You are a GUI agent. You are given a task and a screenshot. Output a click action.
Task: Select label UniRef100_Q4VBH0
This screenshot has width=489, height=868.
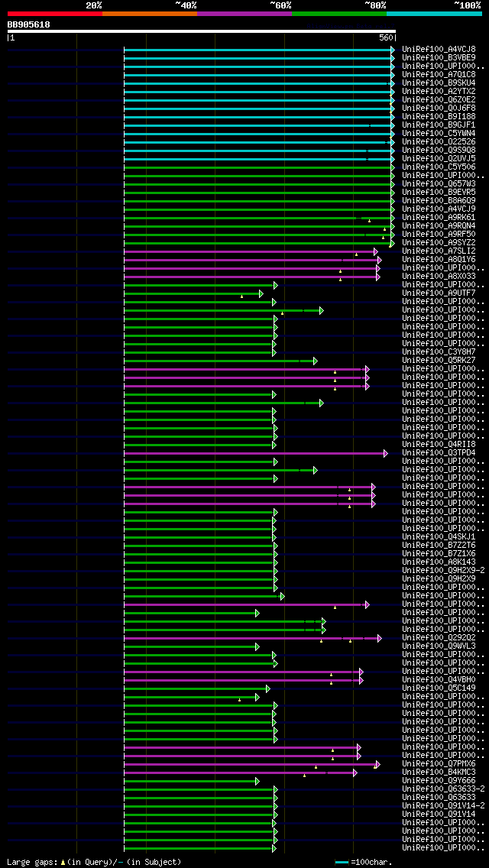point(439,680)
